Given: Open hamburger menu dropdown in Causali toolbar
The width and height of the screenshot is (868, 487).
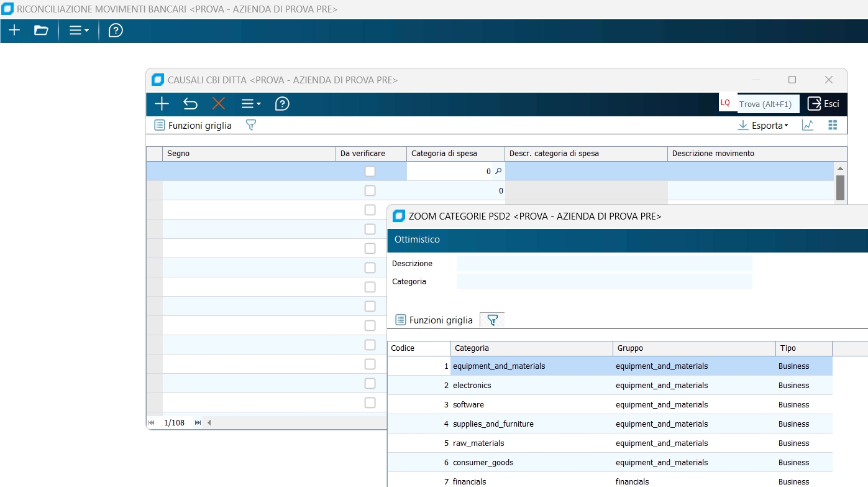Looking at the screenshot, I should pos(251,104).
